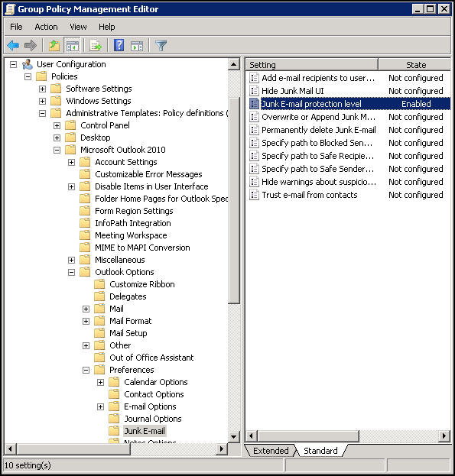The width and height of the screenshot is (455, 476).
Task: Expand the Windows Settings node
Action: pyautogui.click(x=43, y=101)
